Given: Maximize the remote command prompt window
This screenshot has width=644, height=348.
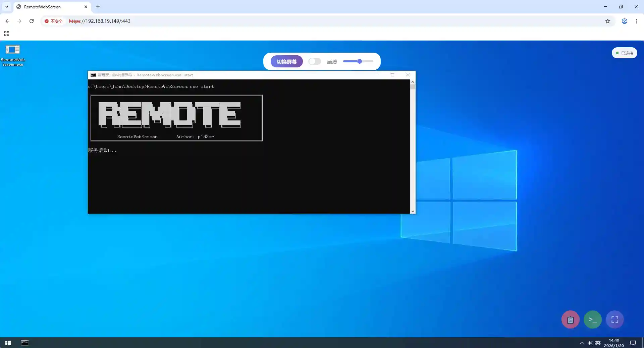Looking at the screenshot, I should tap(392, 75).
